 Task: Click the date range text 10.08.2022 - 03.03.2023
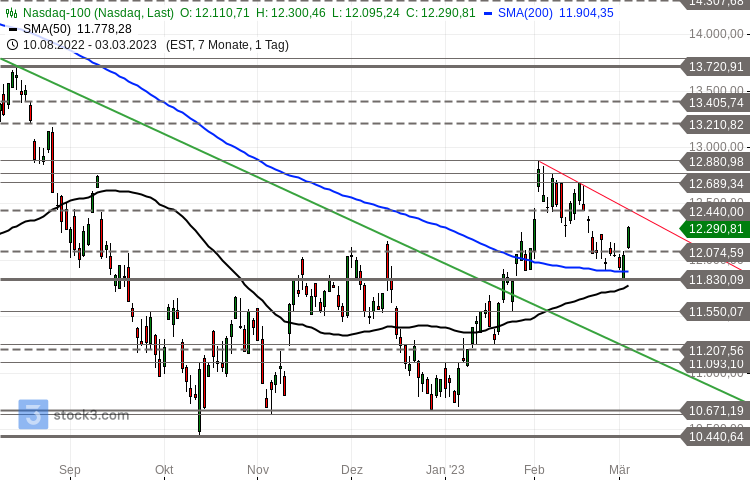click(92, 45)
